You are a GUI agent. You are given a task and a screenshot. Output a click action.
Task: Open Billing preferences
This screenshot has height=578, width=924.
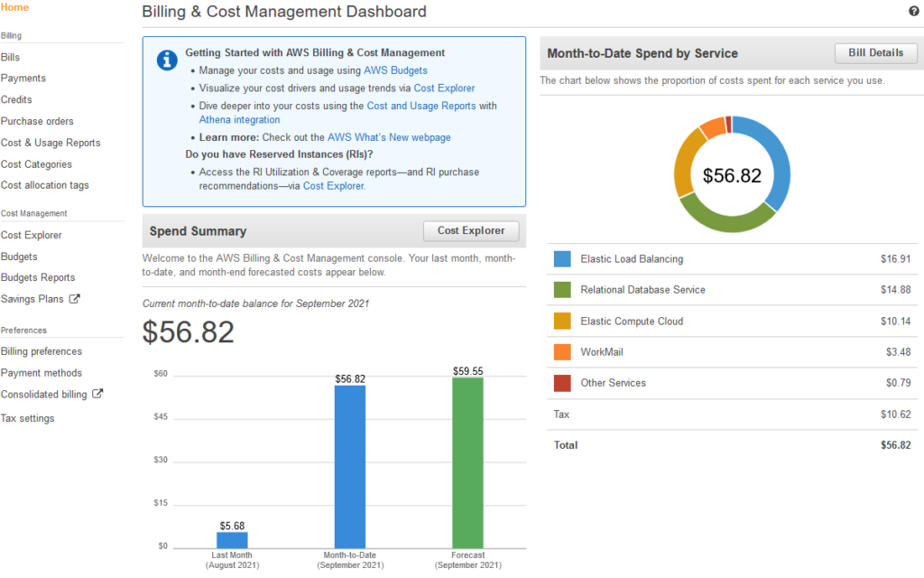(x=42, y=351)
